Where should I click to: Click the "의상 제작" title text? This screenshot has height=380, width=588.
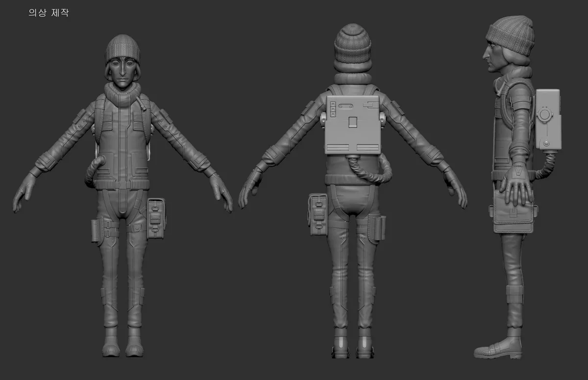[49, 13]
